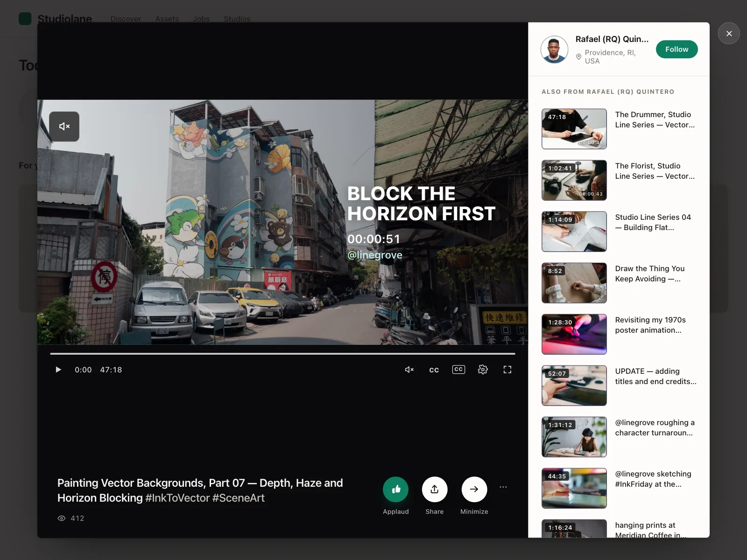Viewport: 747px width, 560px height.
Task: Open The Florist video thumbnail (1:02:41)
Action: click(574, 180)
